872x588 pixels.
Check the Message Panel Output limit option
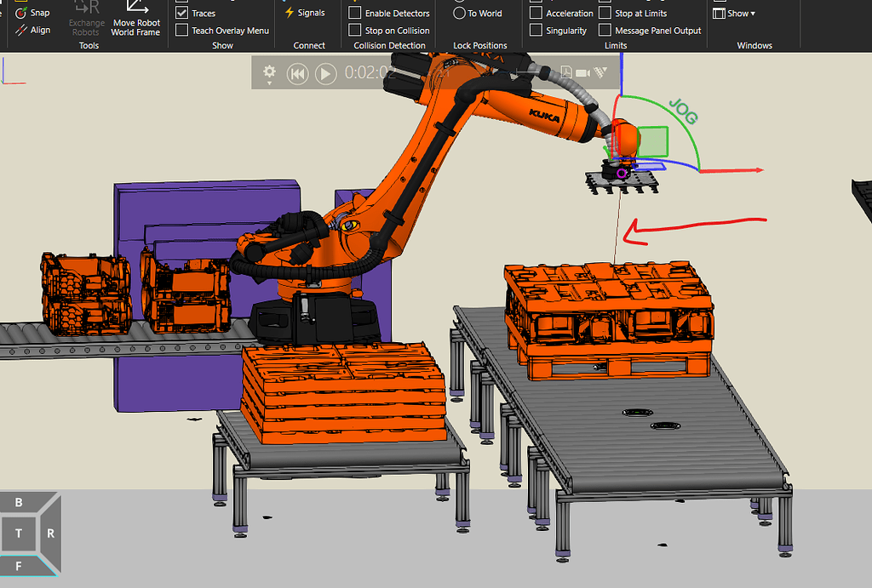pos(605,30)
